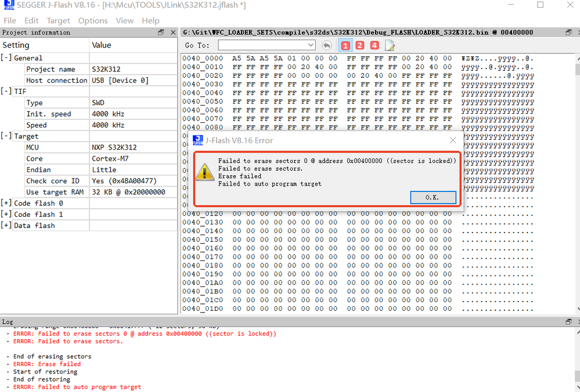Select the Type value SWD
This screenshot has width=580, height=392.
(98, 103)
